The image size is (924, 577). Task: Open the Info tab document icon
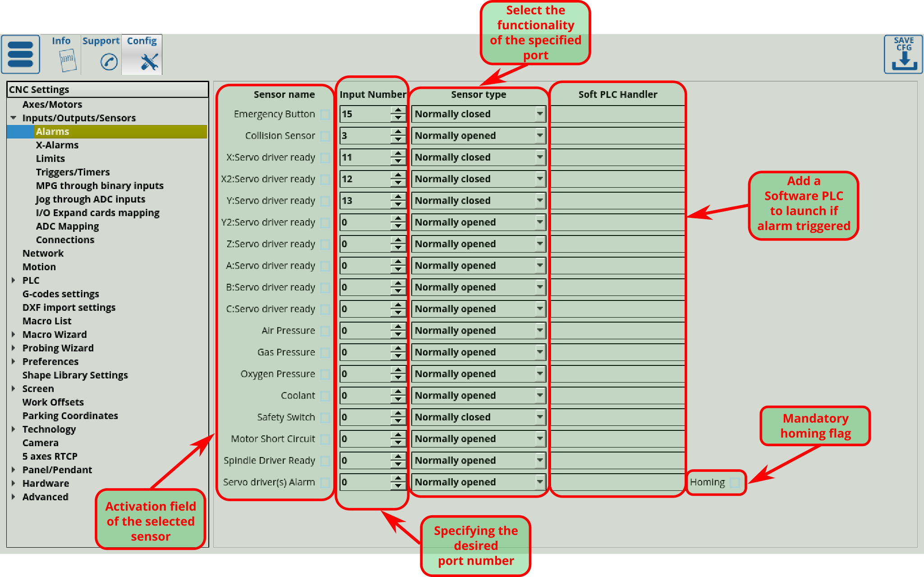[67, 60]
